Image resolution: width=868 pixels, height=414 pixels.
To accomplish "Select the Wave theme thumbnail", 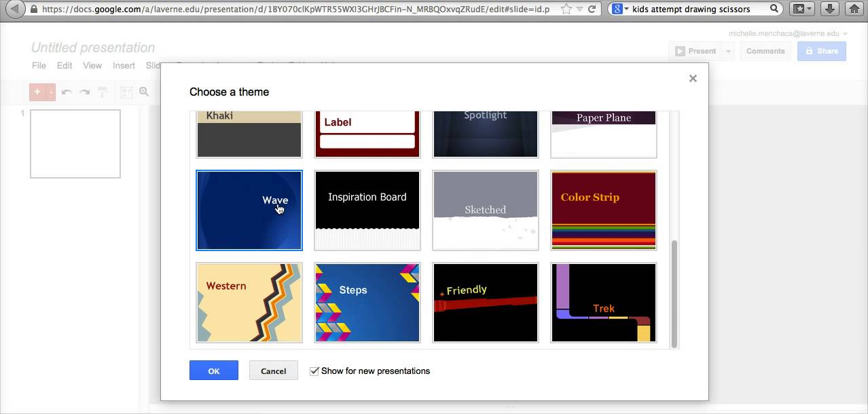I will (249, 210).
